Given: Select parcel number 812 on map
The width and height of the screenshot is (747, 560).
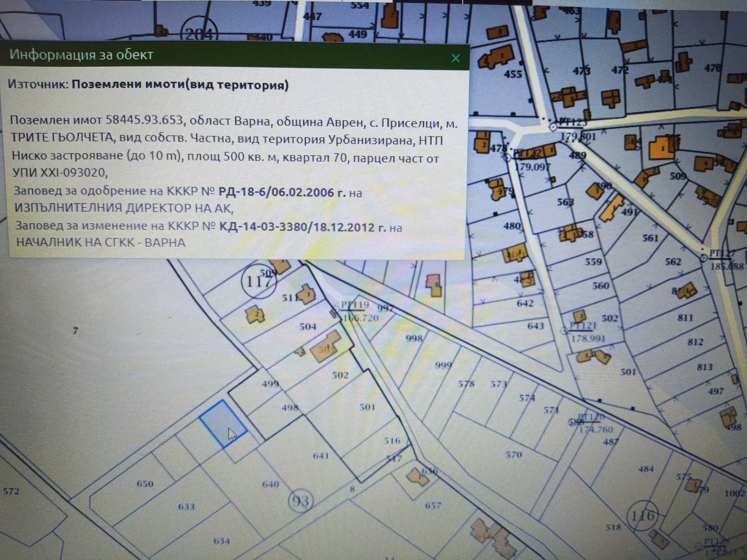Looking at the screenshot, I should (x=695, y=342).
